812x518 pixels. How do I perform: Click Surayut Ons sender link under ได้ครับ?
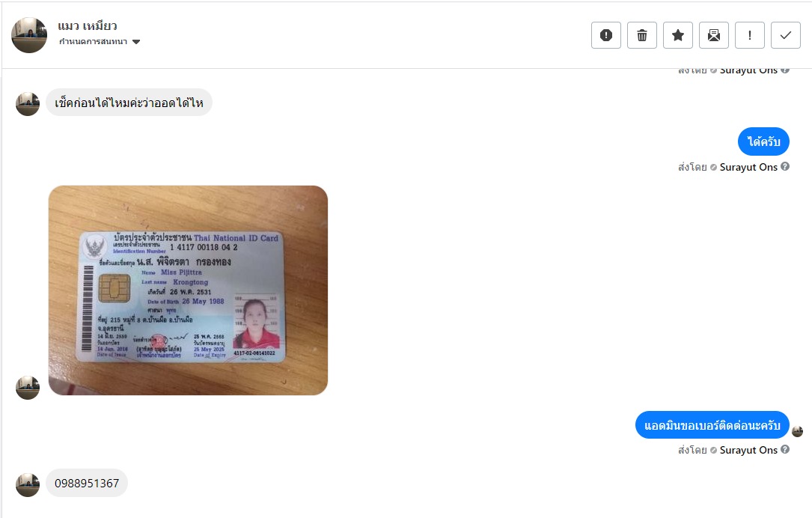tap(748, 167)
